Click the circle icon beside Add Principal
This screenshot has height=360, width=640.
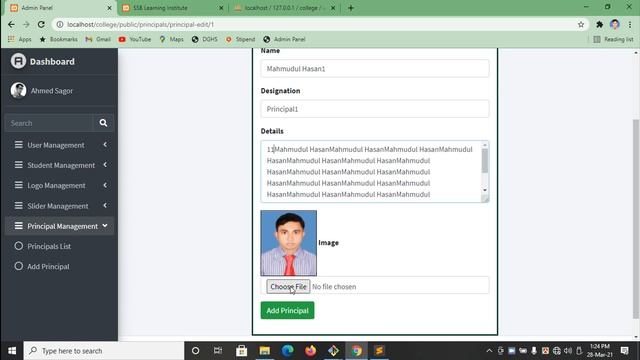[x=18, y=266]
